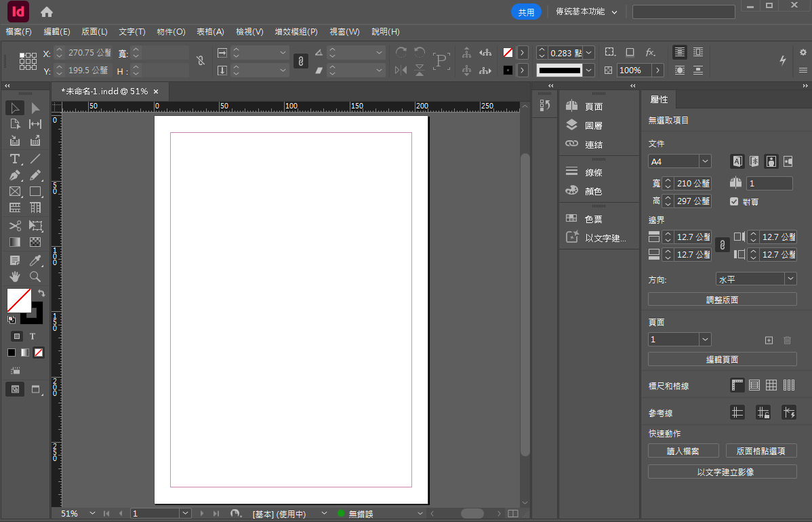The height and width of the screenshot is (522, 812).
Task: Click the 寬 210 公釐 width field
Action: click(x=693, y=183)
